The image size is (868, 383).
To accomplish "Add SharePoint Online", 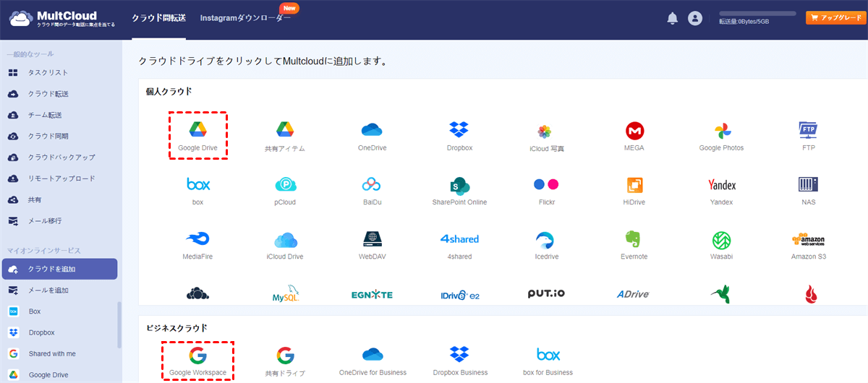I will point(459,190).
